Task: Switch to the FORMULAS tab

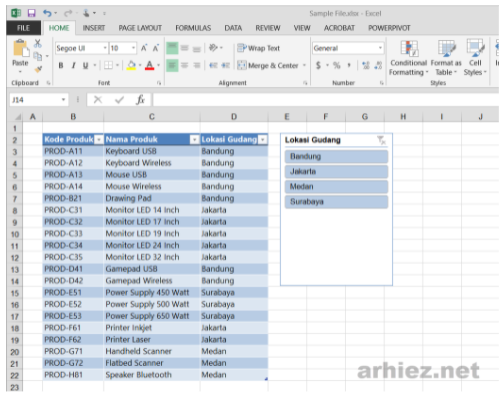Action: click(x=193, y=28)
